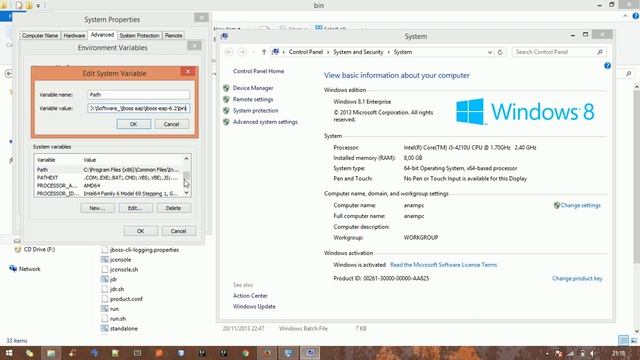Go up one level in System window

(x=264, y=52)
